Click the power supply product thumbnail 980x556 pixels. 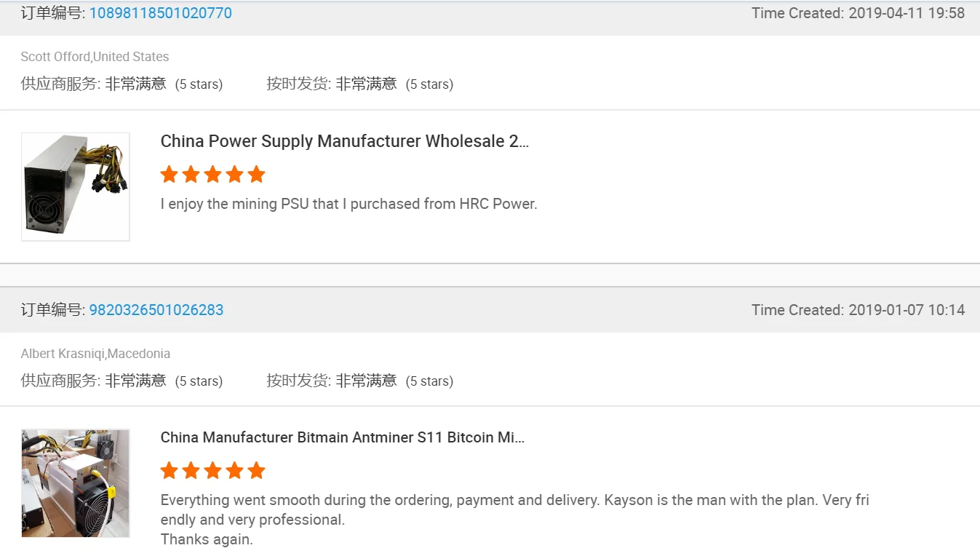pos(76,186)
